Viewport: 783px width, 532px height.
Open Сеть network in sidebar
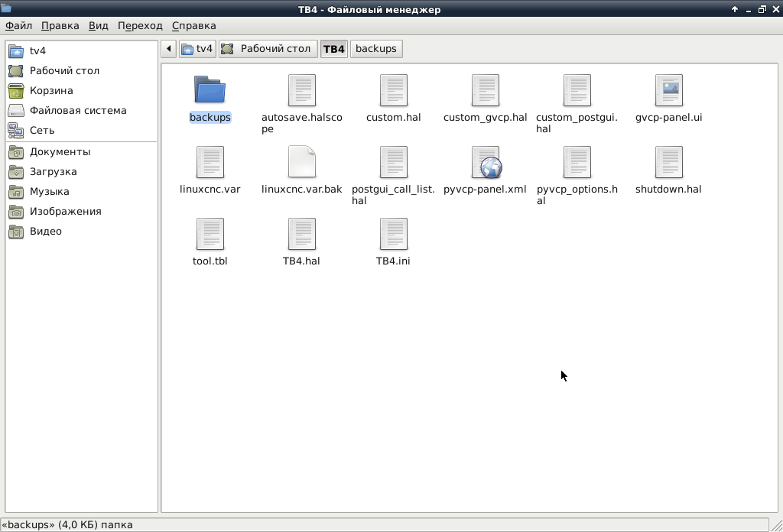[x=81, y=131]
